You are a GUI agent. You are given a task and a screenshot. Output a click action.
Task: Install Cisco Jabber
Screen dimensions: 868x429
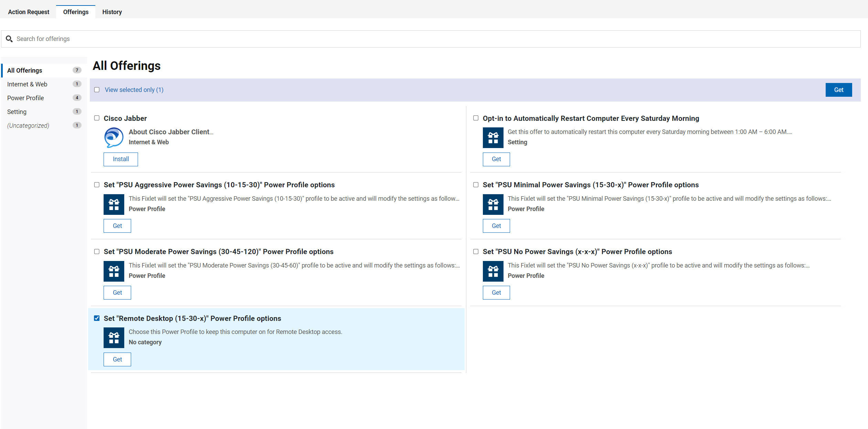point(120,159)
